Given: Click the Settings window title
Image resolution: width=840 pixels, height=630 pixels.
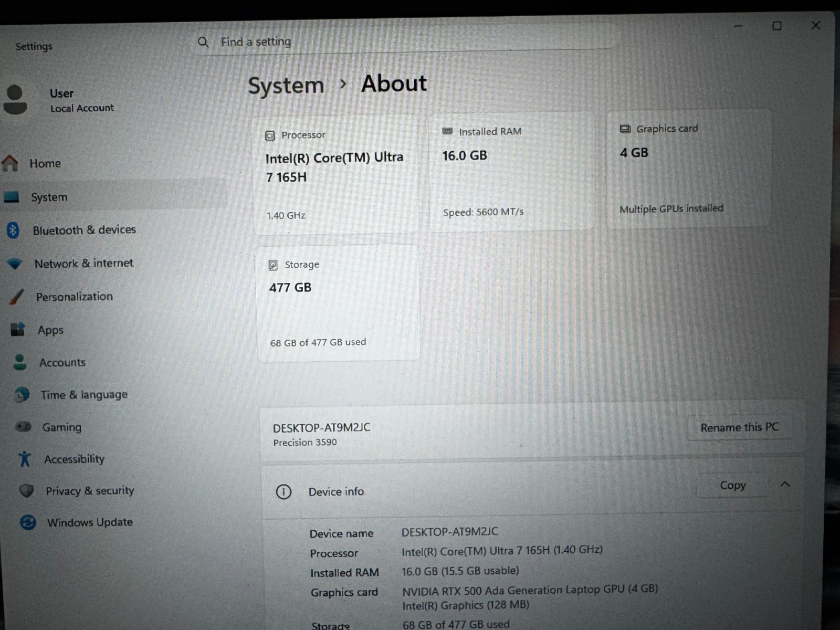Looking at the screenshot, I should click(x=34, y=46).
